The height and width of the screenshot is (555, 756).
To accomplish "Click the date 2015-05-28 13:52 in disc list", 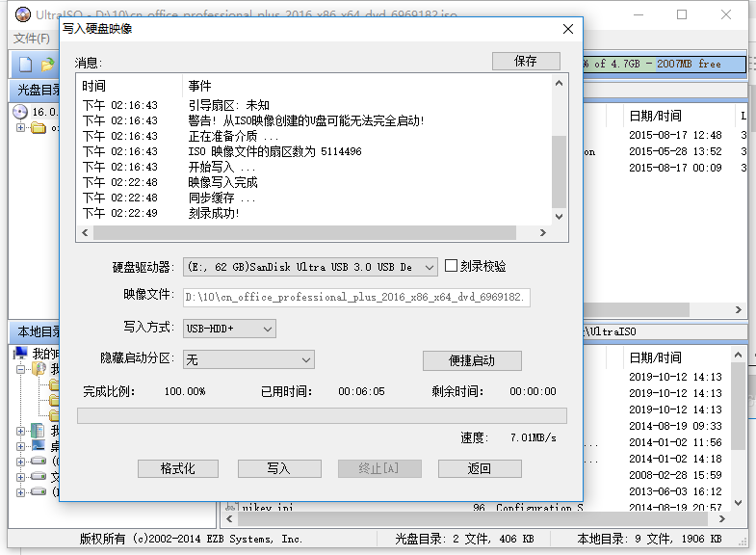I will coord(675,151).
